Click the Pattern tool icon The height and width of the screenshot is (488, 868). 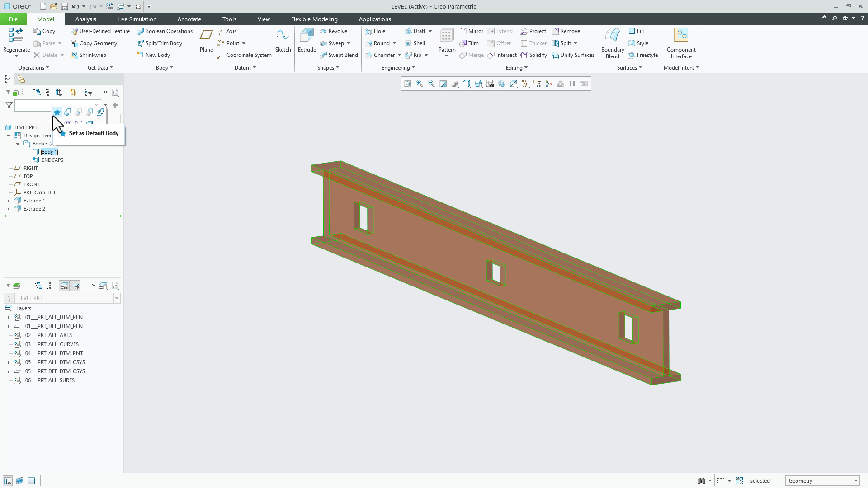click(x=447, y=35)
